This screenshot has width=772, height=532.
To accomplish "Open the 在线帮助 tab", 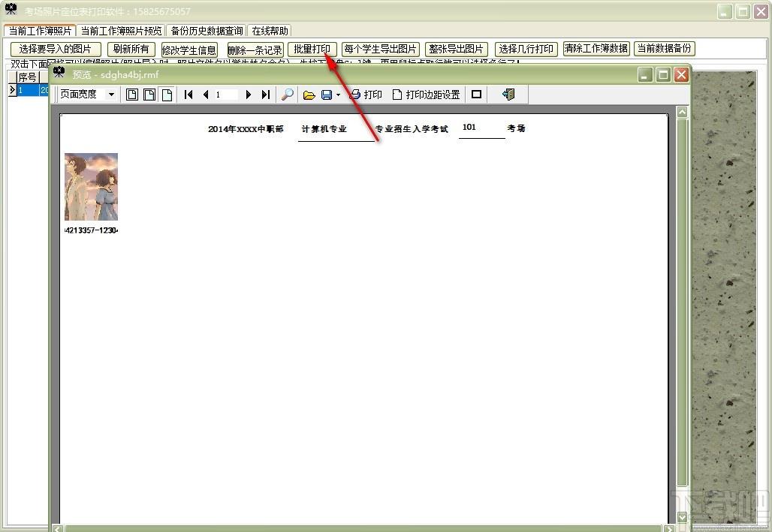I will click(x=270, y=31).
